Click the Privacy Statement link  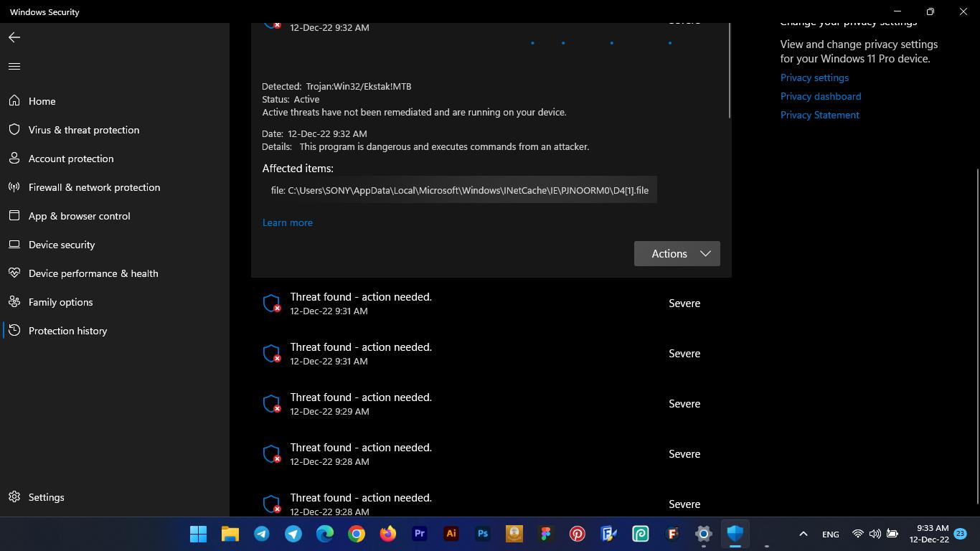819,115
